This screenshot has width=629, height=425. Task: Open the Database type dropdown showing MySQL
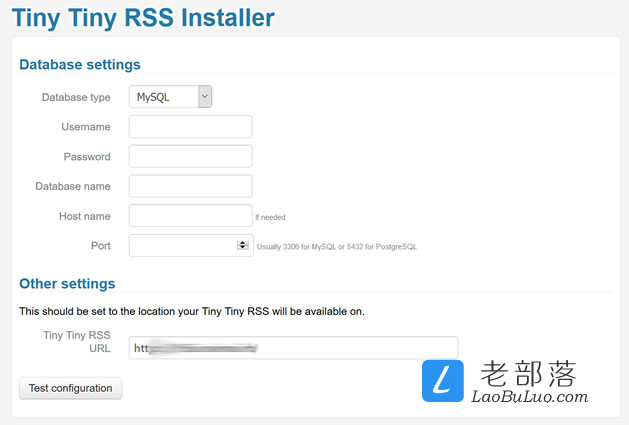pos(170,97)
